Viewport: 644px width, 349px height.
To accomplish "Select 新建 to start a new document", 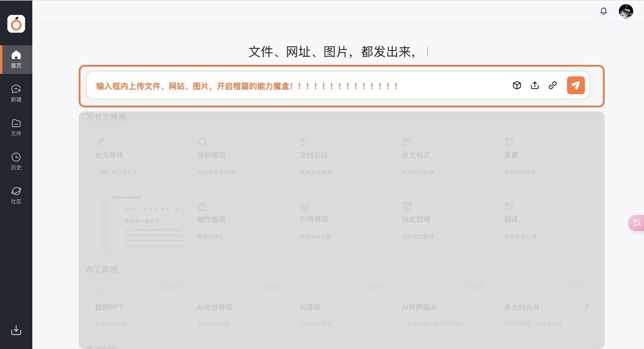I will point(16,93).
